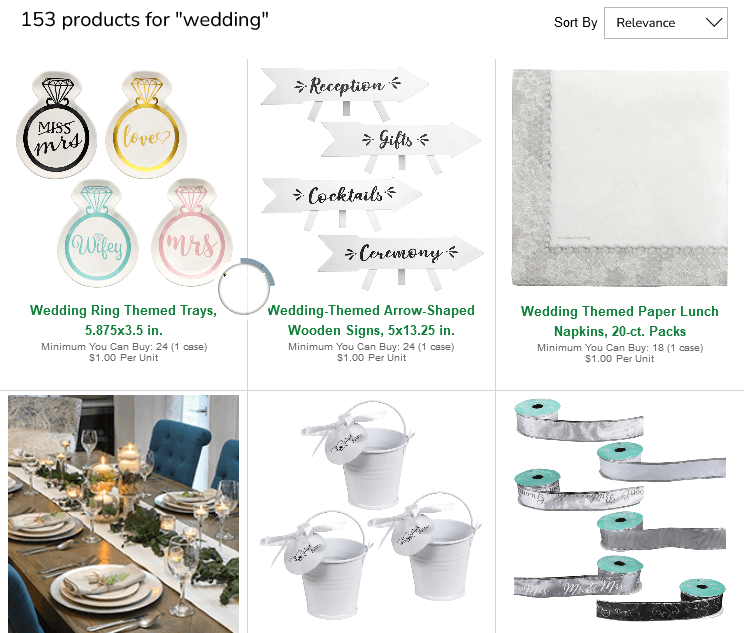Open Wedding-Themed Arrow-Shaped Wooden Signs link
This screenshot has width=744, height=633.
[371, 320]
